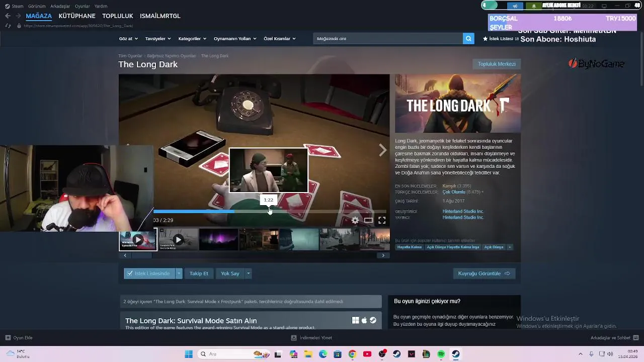Open Çok Olumlu reviews link

coord(454,192)
